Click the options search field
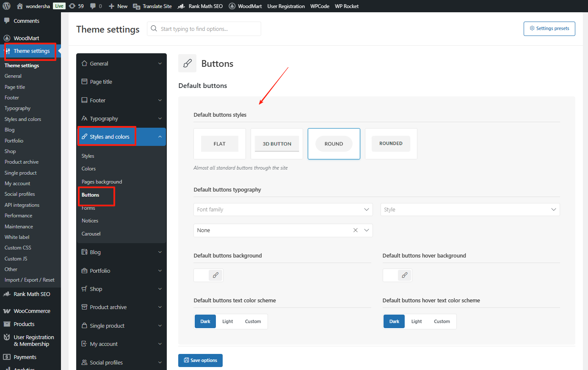Image resolution: width=588 pixels, height=370 pixels. 204,28
